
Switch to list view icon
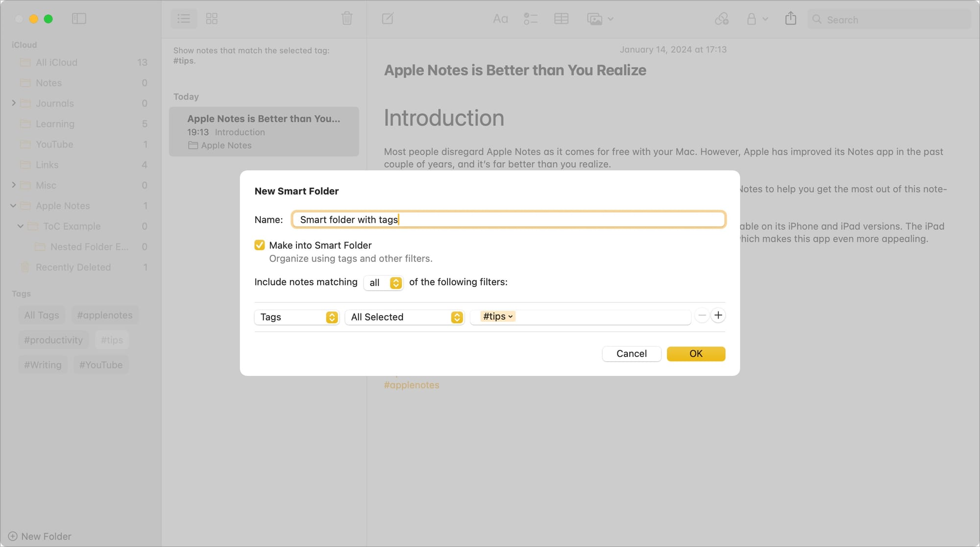(x=184, y=19)
